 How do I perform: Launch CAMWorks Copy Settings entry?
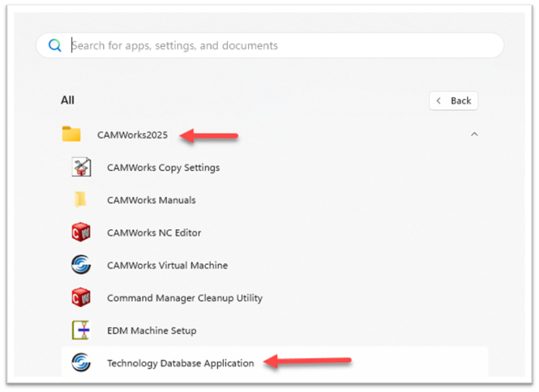pos(163,168)
